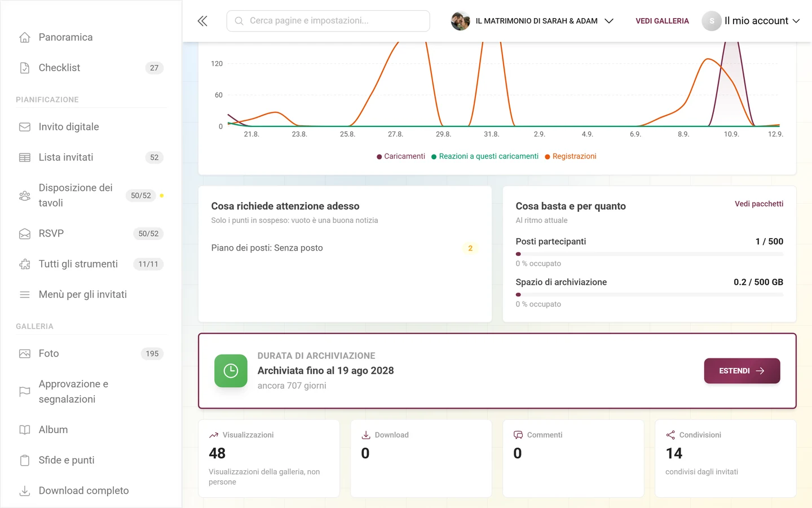Focus the Cerca pagine e impostazioni field
The width and height of the screenshot is (812, 508).
328,21
